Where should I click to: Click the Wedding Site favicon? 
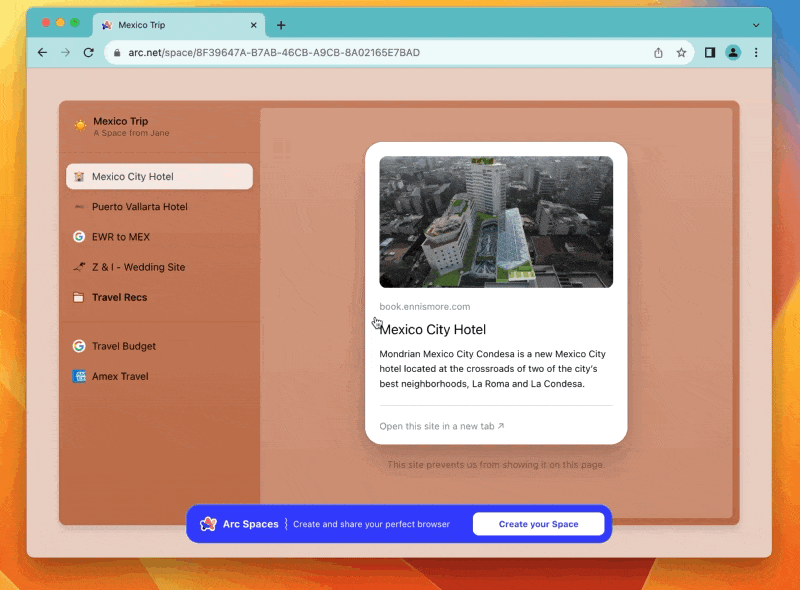79,267
